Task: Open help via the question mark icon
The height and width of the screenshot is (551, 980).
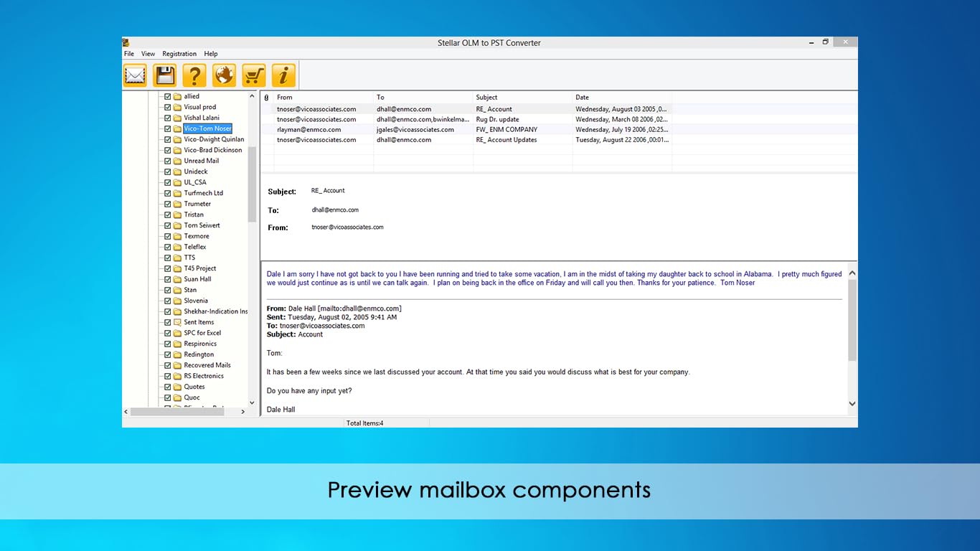Action: coord(194,75)
